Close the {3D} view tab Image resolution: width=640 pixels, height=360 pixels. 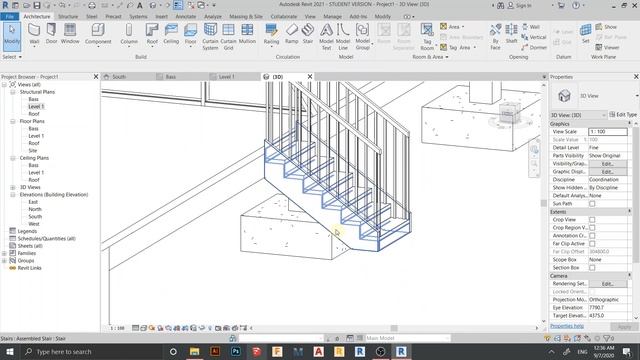[x=310, y=77]
